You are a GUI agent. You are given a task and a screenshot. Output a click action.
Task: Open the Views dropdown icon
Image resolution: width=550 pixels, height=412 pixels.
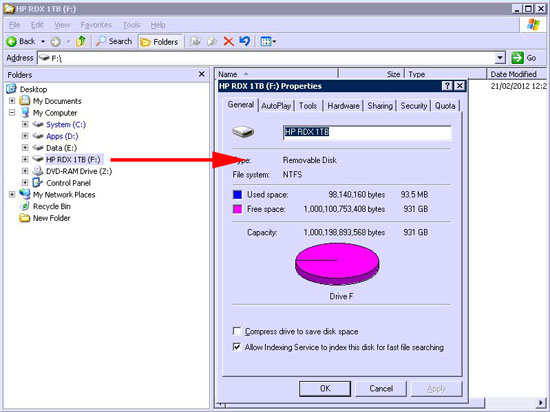(x=268, y=42)
